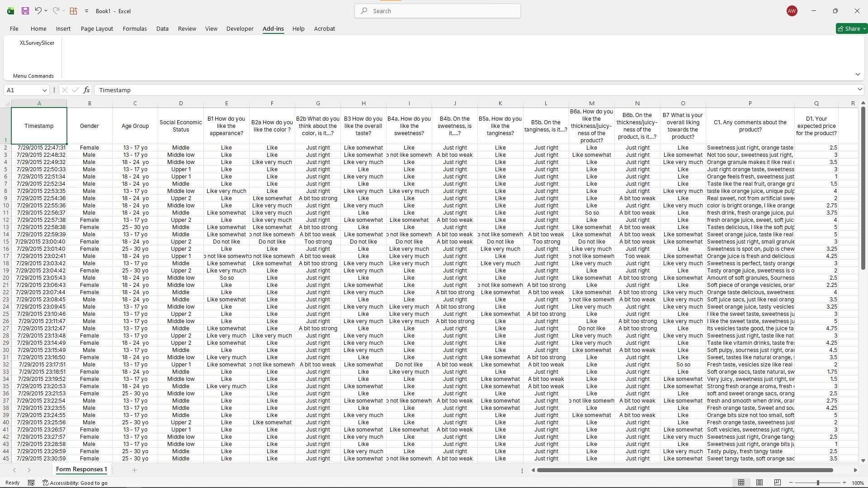Open the Formulas ribbon tab
The height and width of the screenshot is (488, 868).
pyautogui.click(x=135, y=28)
